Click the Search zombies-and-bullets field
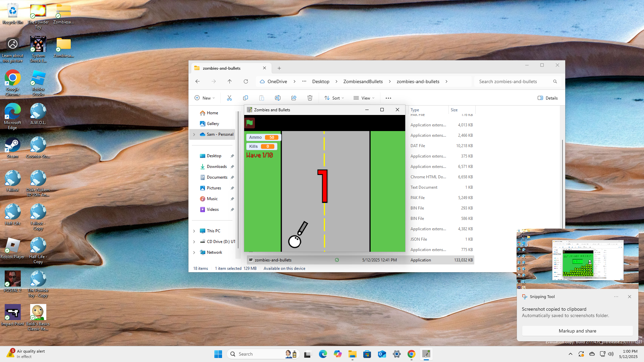The image size is (644, 362). pos(513,81)
